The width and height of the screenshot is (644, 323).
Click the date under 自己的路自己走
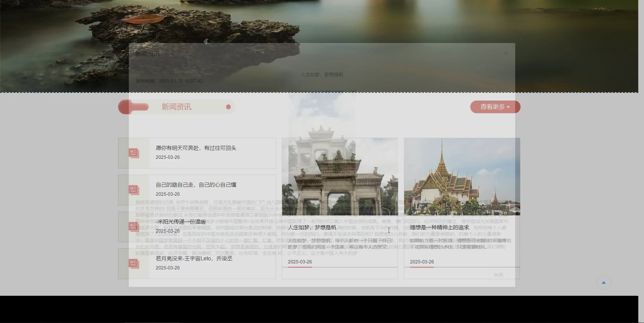168,194
